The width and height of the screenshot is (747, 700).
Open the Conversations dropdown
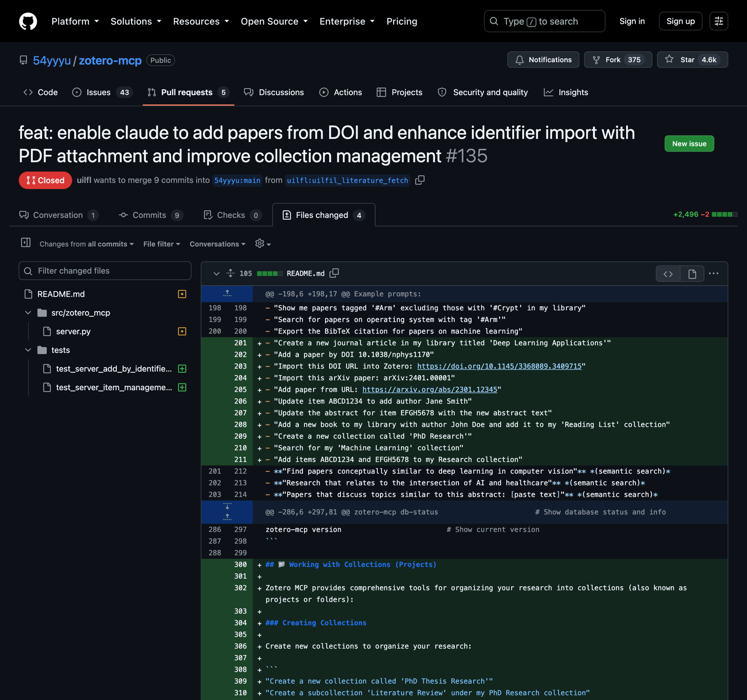tap(218, 244)
